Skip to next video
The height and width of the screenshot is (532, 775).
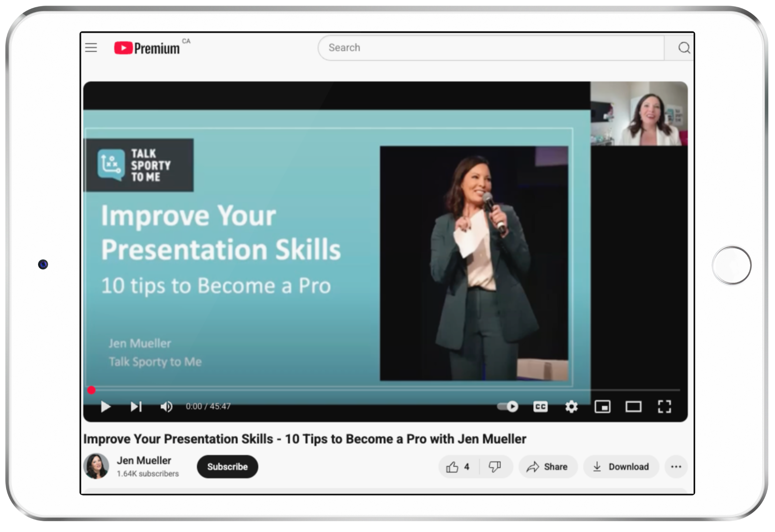[x=136, y=407]
